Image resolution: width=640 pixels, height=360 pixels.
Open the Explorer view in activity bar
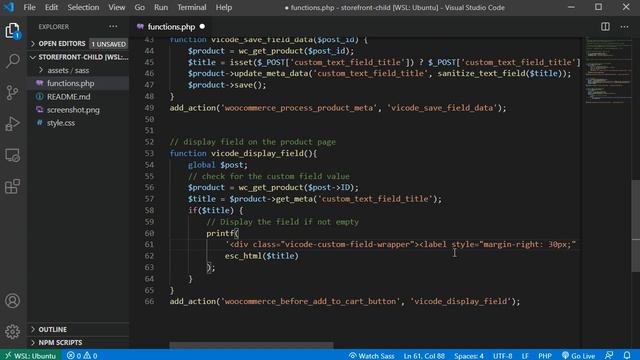tap(12, 31)
